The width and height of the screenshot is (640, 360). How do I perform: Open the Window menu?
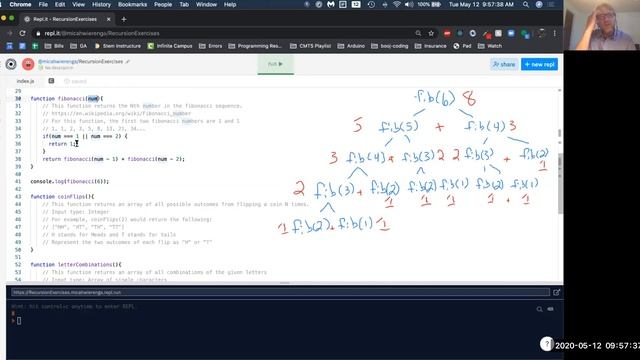206,4
